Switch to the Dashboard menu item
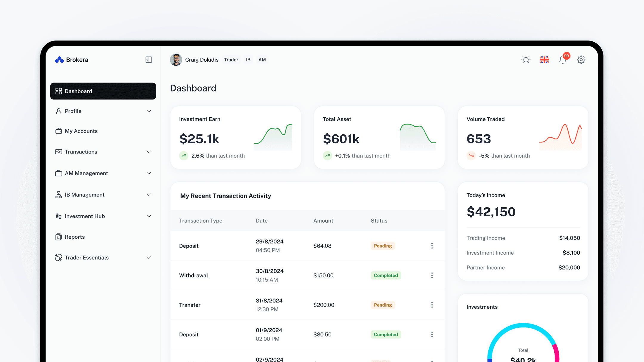644x362 pixels. [x=78, y=91]
